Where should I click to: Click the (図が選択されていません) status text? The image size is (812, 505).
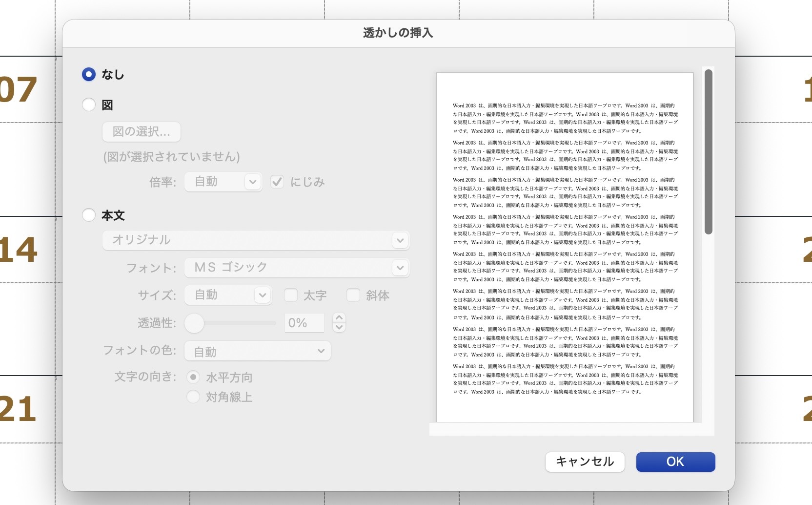171,156
